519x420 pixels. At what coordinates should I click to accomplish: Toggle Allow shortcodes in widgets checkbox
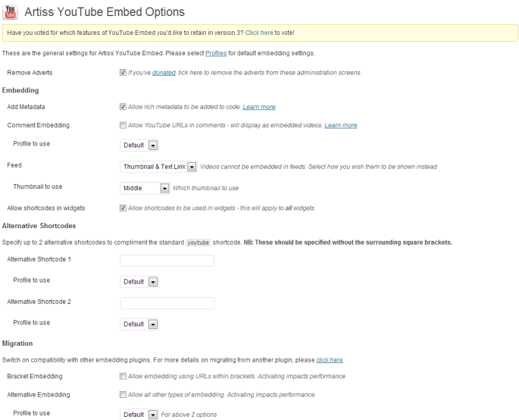pos(123,208)
